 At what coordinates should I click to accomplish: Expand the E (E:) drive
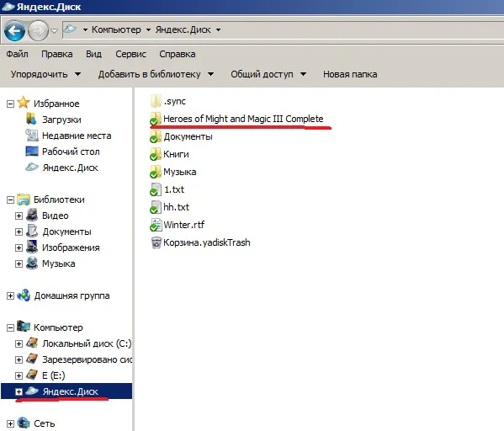[x=19, y=375]
